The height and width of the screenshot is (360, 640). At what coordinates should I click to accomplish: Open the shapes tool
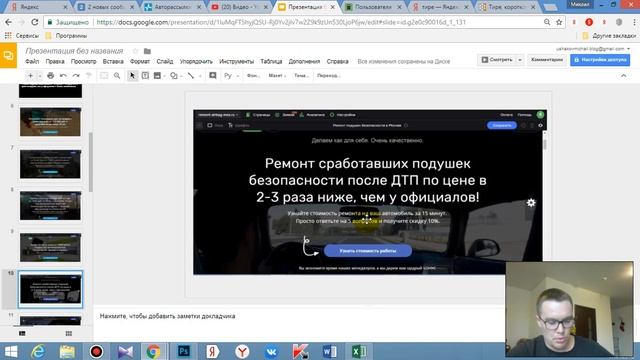(x=174, y=76)
